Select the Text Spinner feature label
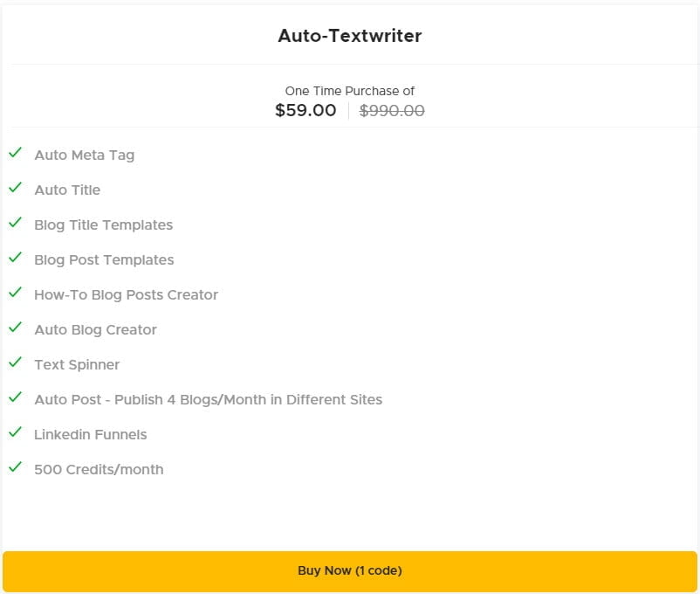The width and height of the screenshot is (700, 594). click(77, 364)
